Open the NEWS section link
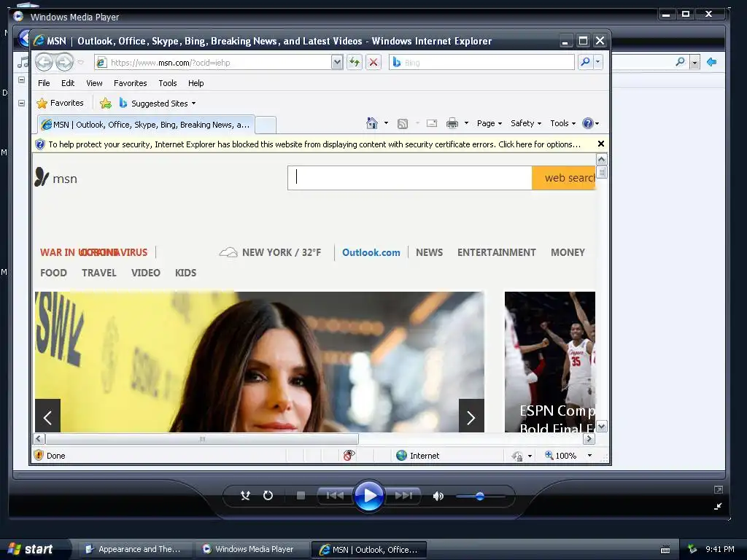Viewport: 747px width, 560px height. (429, 252)
